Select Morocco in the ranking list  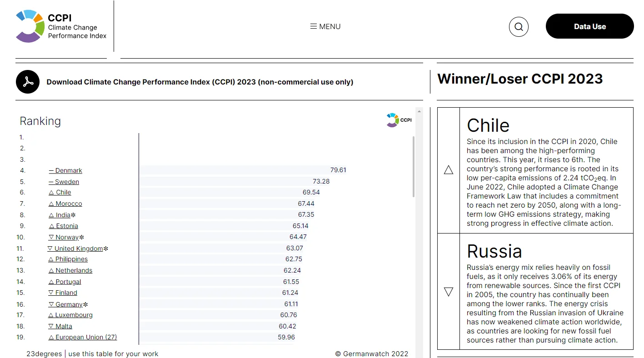coord(65,204)
